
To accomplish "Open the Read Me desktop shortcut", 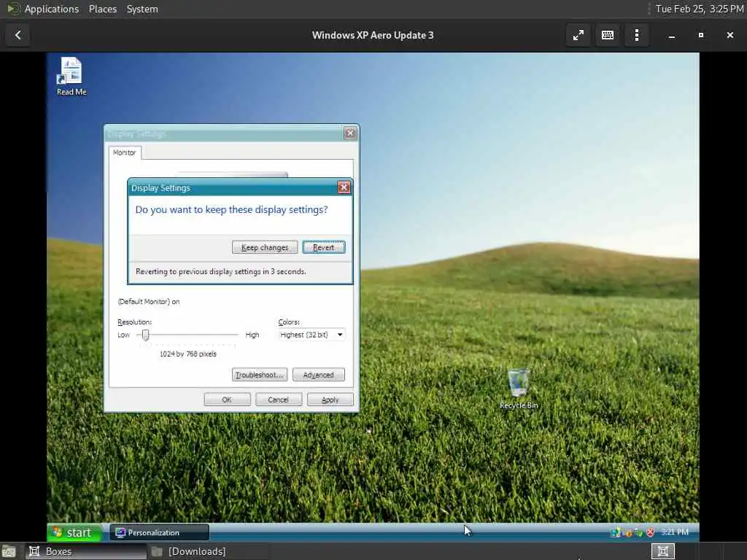I will tap(71, 77).
